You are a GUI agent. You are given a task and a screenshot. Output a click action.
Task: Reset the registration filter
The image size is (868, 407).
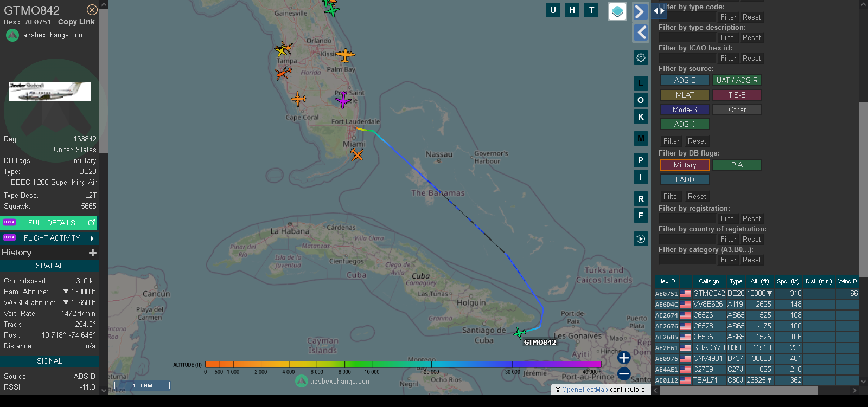(751, 219)
